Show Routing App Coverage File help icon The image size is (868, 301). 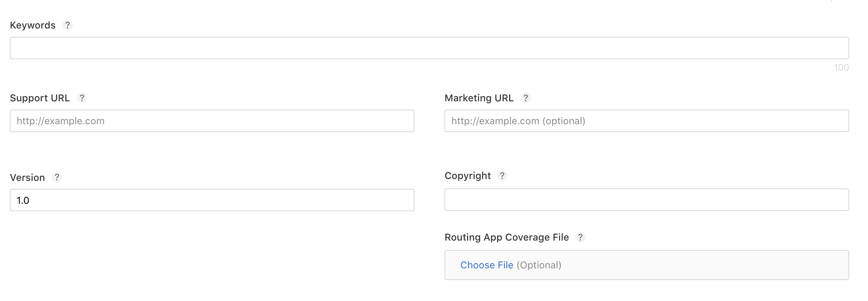pyautogui.click(x=580, y=237)
